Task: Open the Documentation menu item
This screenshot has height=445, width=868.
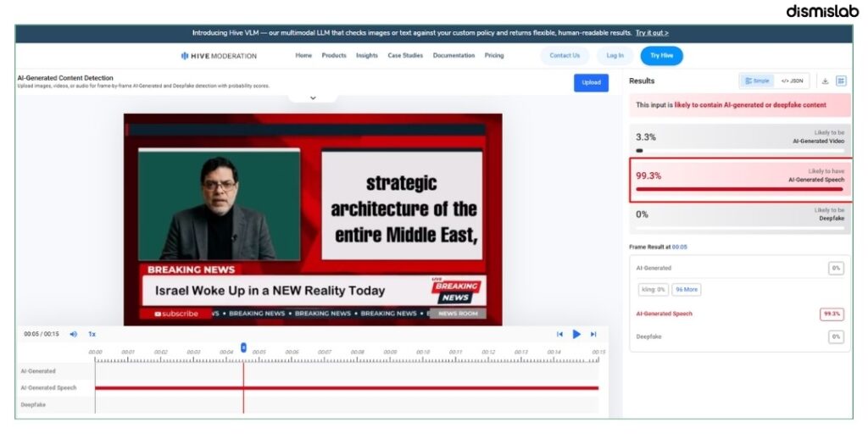Action: tap(454, 55)
